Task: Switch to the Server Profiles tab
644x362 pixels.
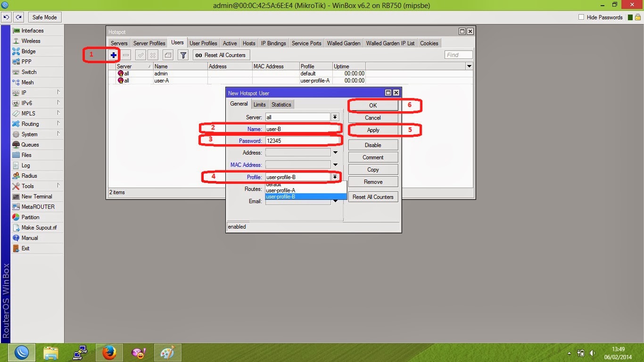Action: click(149, 43)
